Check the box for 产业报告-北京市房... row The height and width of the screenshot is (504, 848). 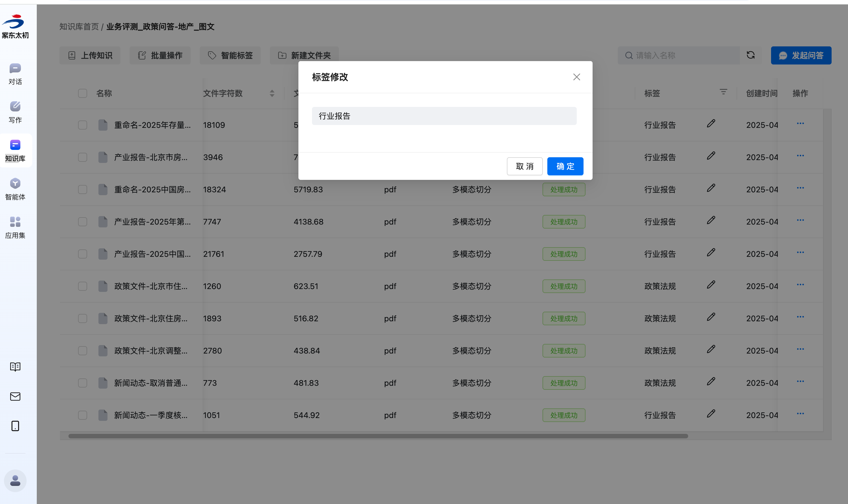(83, 157)
